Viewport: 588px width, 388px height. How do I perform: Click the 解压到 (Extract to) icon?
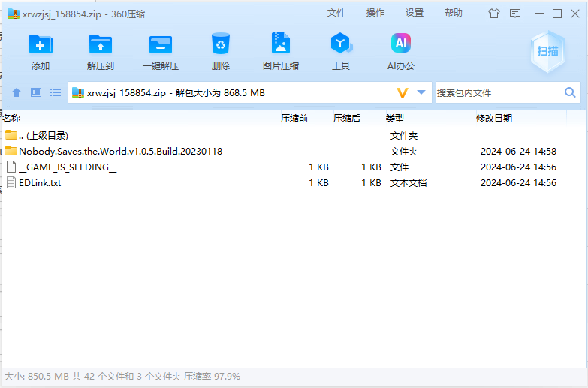(x=101, y=44)
